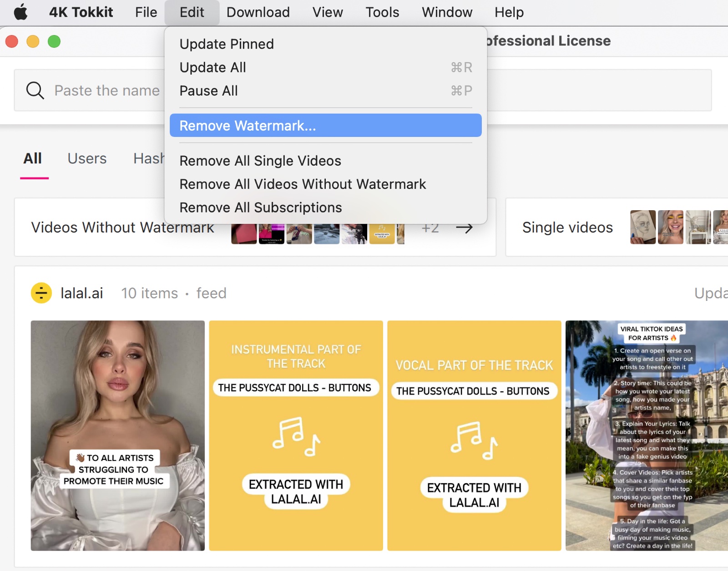Image resolution: width=728 pixels, height=571 pixels.
Task: Click the green zoom window button
Action: (54, 41)
